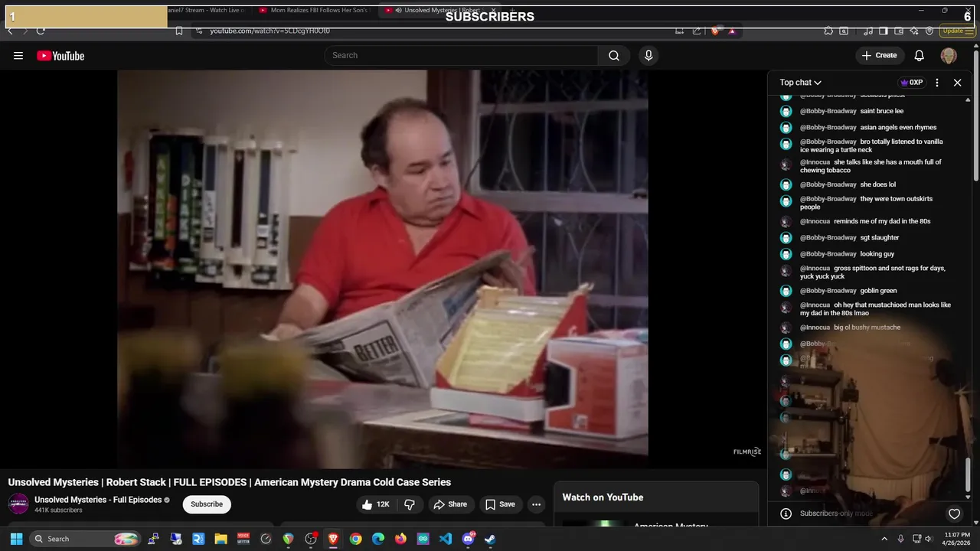Screen dimensions: 980x551
Task: Open Windows Start menu
Action: [x=16, y=539]
